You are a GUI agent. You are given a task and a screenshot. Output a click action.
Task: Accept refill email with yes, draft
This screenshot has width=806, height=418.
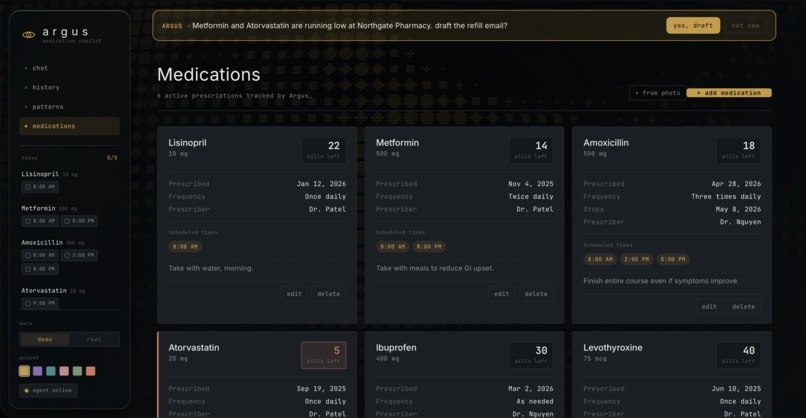(x=693, y=25)
